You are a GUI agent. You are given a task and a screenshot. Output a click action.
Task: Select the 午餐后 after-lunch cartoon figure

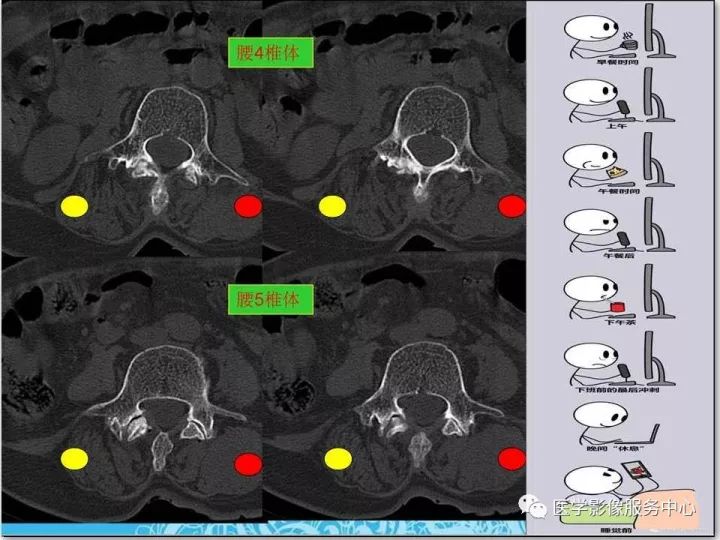[x=619, y=228]
